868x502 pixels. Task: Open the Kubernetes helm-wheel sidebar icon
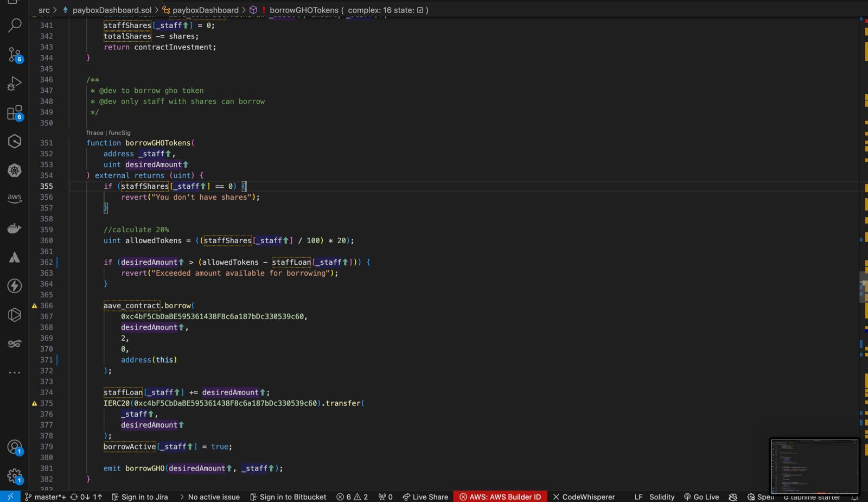tap(15, 170)
